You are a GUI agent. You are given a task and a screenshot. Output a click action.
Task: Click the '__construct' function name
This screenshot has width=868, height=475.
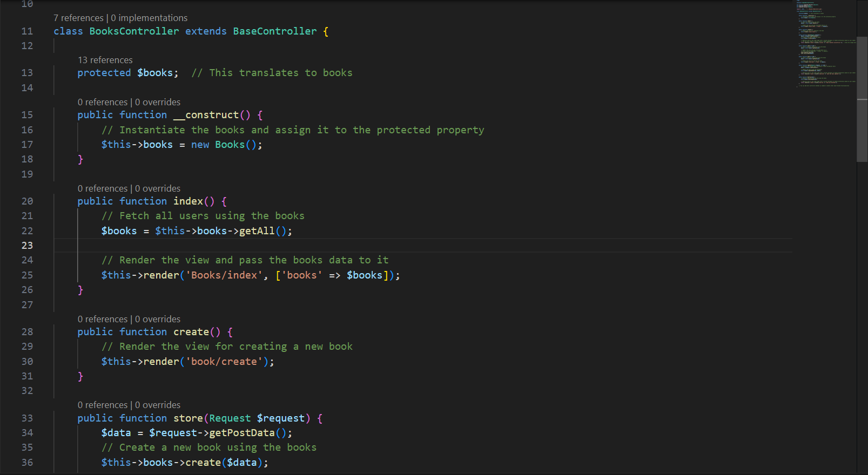click(206, 115)
